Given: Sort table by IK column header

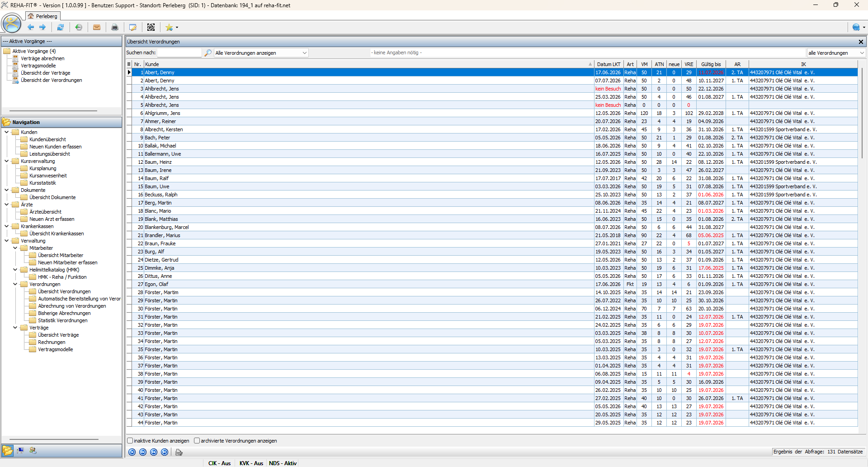Looking at the screenshot, I should (803, 64).
